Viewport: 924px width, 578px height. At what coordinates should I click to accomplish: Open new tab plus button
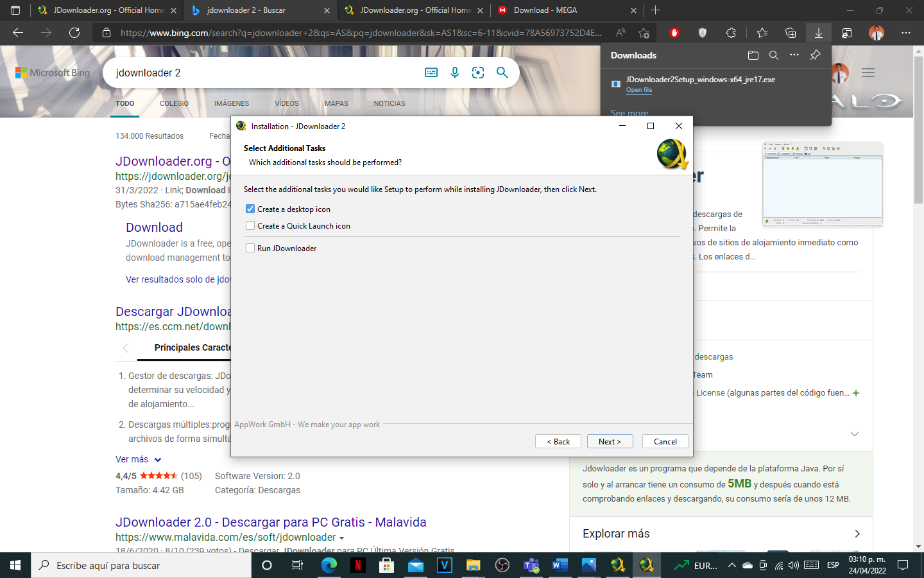tap(655, 10)
